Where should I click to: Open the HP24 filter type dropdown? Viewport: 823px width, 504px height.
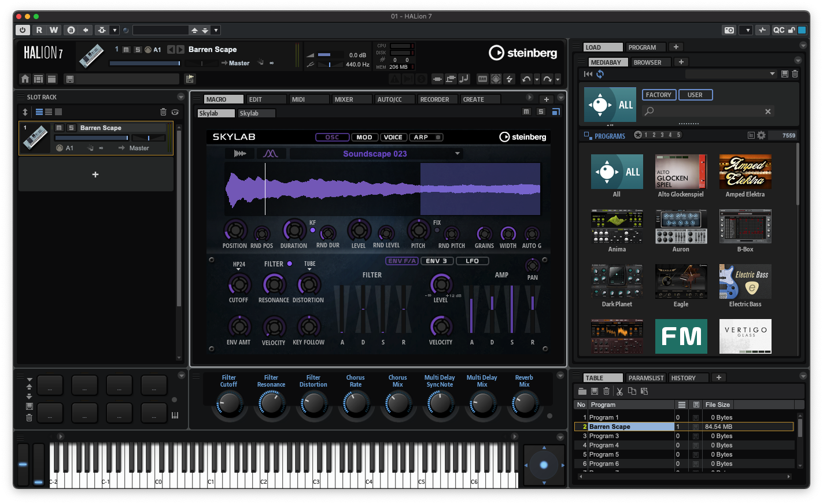pos(239,265)
